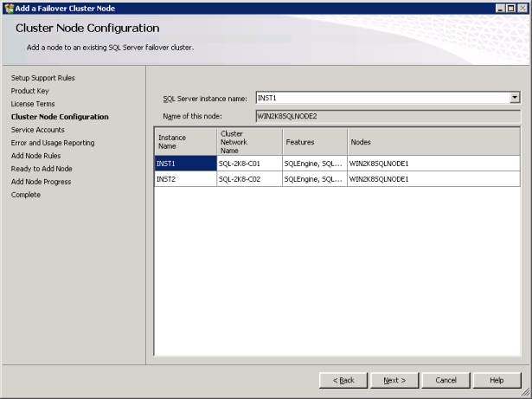
Task: Jump to Error and Usage Reporting step
Action: pyautogui.click(x=53, y=143)
